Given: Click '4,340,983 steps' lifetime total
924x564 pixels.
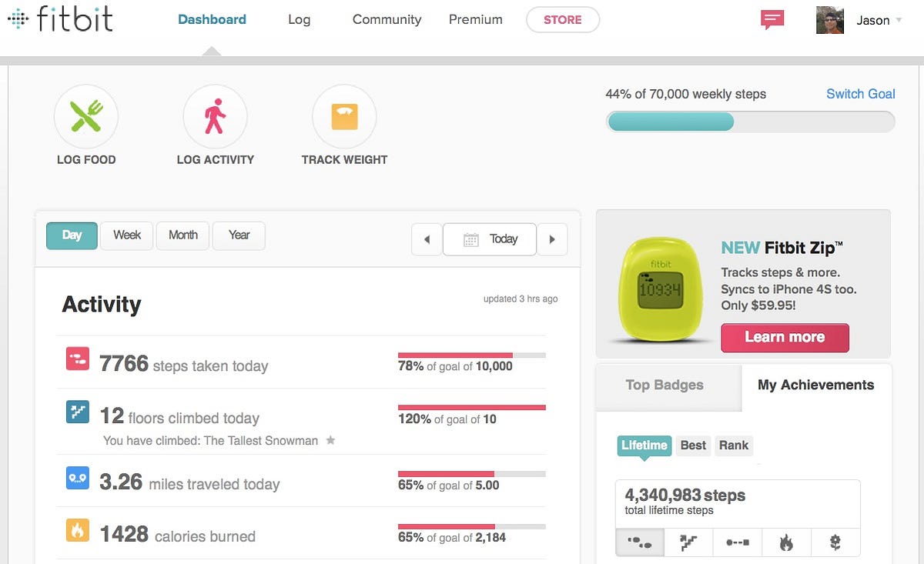Looking at the screenshot, I should click(685, 495).
